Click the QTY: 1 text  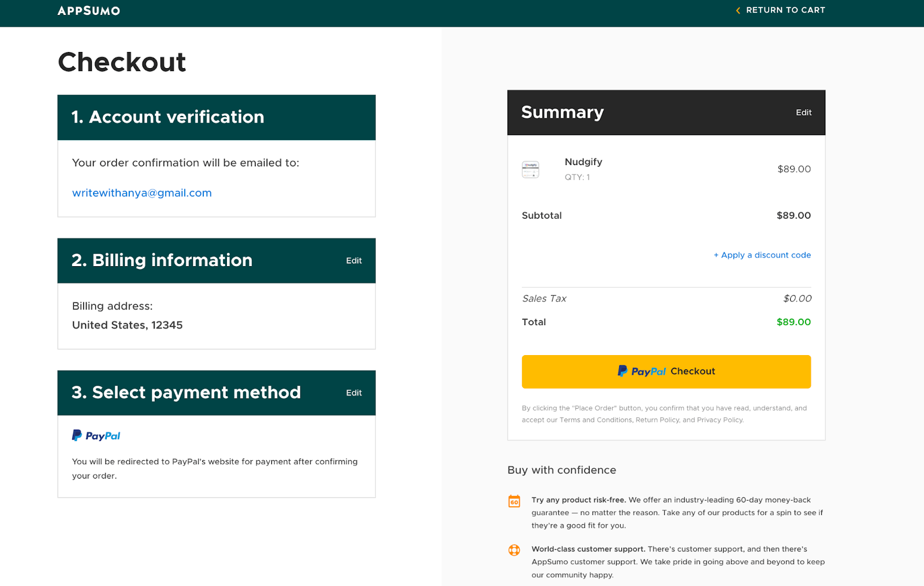point(577,177)
